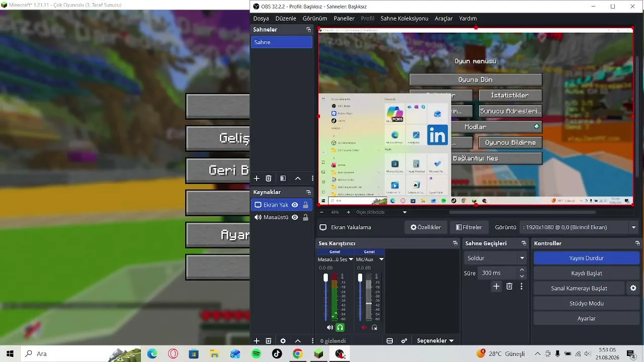Click the preview horizontal scrollbar
644x362 pixels.
(x=522, y=212)
